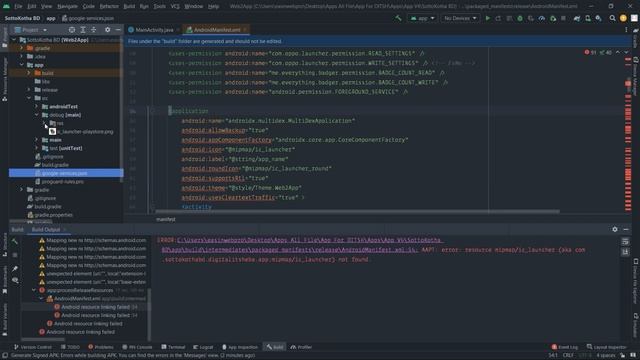Click Expand All in Project panel
The width and height of the screenshot is (640, 360).
coord(83,30)
